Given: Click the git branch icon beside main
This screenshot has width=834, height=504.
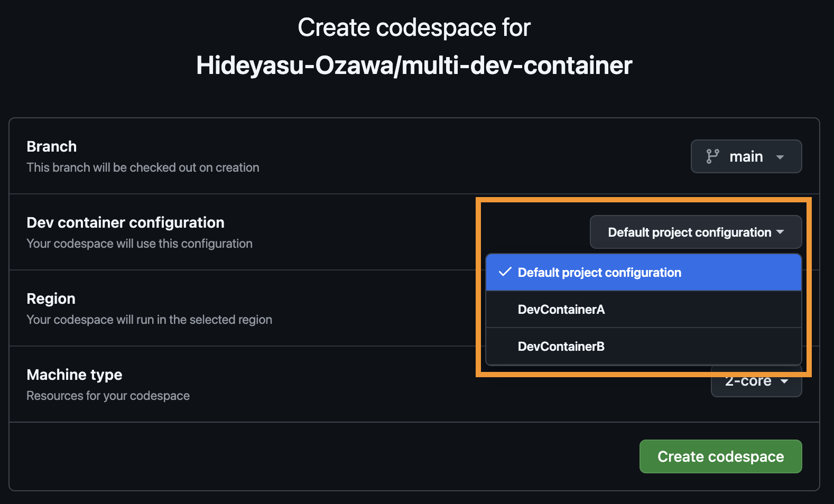Looking at the screenshot, I should [x=712, y=156].
